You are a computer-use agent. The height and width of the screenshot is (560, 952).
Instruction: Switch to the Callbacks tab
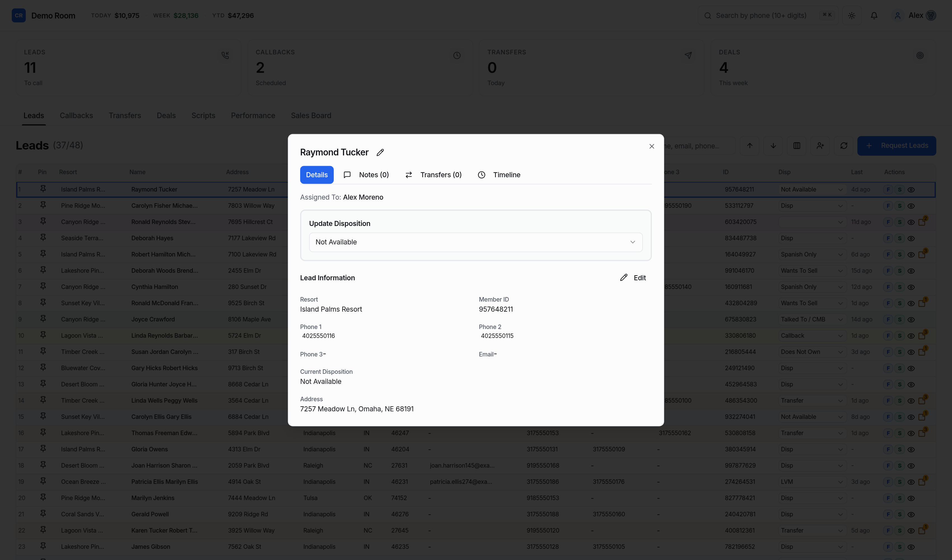(x=76, y=116)
